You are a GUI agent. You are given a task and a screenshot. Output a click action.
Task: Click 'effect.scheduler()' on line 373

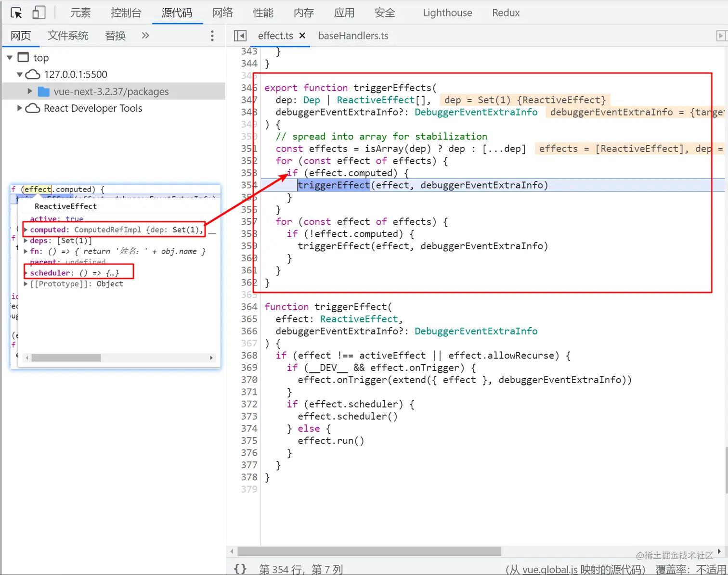348,416
